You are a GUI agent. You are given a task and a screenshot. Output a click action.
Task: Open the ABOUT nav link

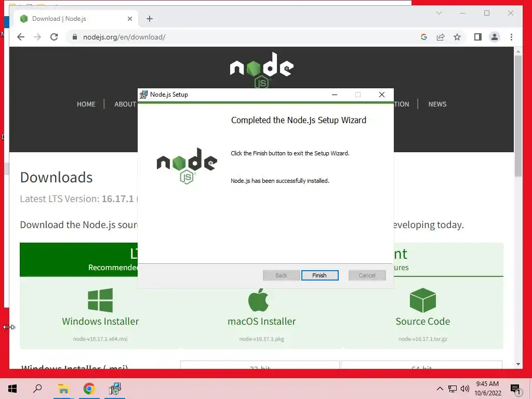(x=125, y=104)
